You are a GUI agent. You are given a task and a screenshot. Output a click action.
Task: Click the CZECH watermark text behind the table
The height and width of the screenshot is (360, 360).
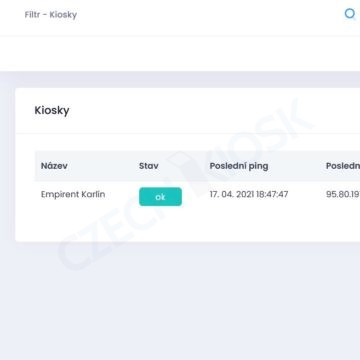click(x=110, y=233)
